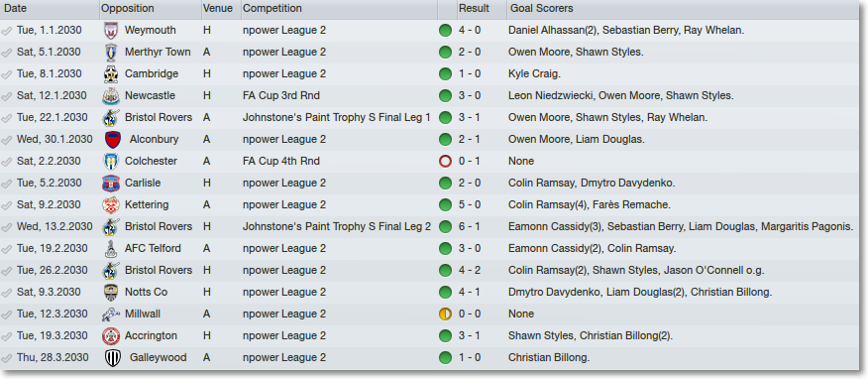This screenshot has width=868, height=379.
Task: Click the Millwall lion crest icon
Action: (x=111, y=315)
